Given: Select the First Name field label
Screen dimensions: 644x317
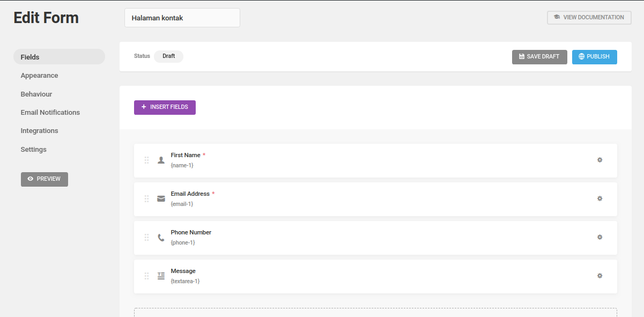Looking at the screenshot, I should (186, 155).
